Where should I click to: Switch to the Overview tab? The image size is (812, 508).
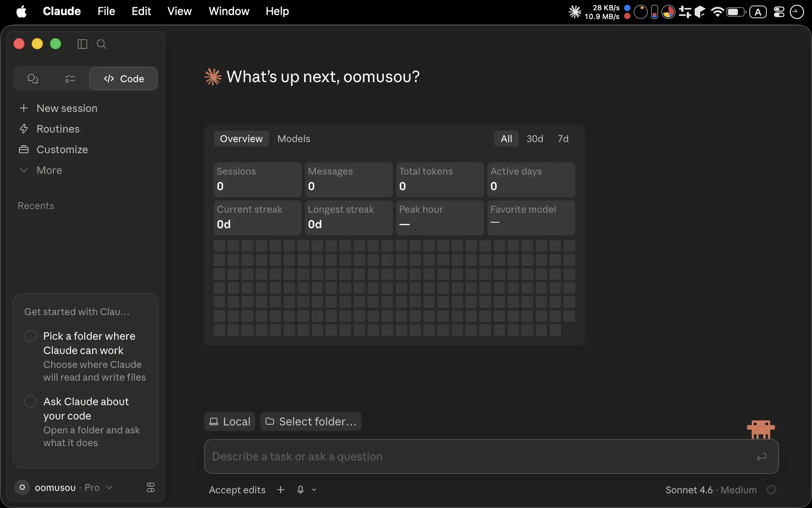tap(241, 139)
